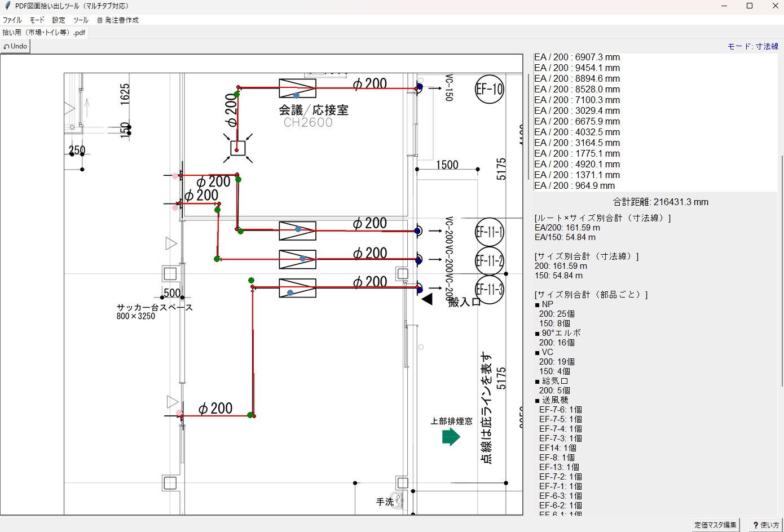Click the dark blue endpoint near EF-11-1
Screen dimensions: 784x532
[418, 231]
